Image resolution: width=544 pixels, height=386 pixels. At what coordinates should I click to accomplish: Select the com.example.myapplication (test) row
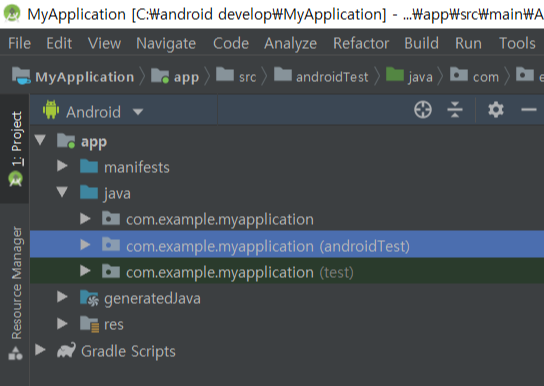pos(287,271)
